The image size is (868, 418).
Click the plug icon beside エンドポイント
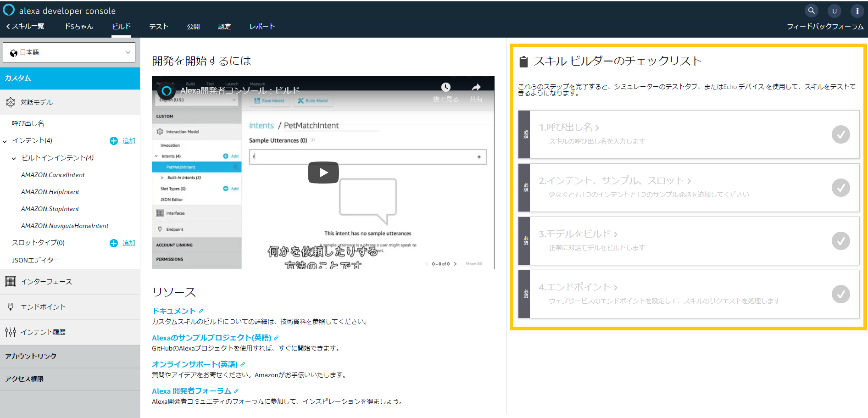[11, 307]
